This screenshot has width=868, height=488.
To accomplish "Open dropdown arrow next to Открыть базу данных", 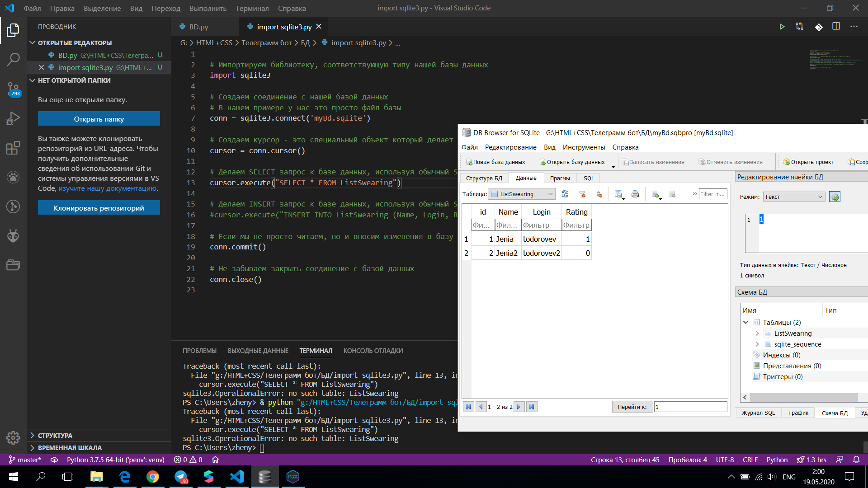I will [x=613, y=166].
